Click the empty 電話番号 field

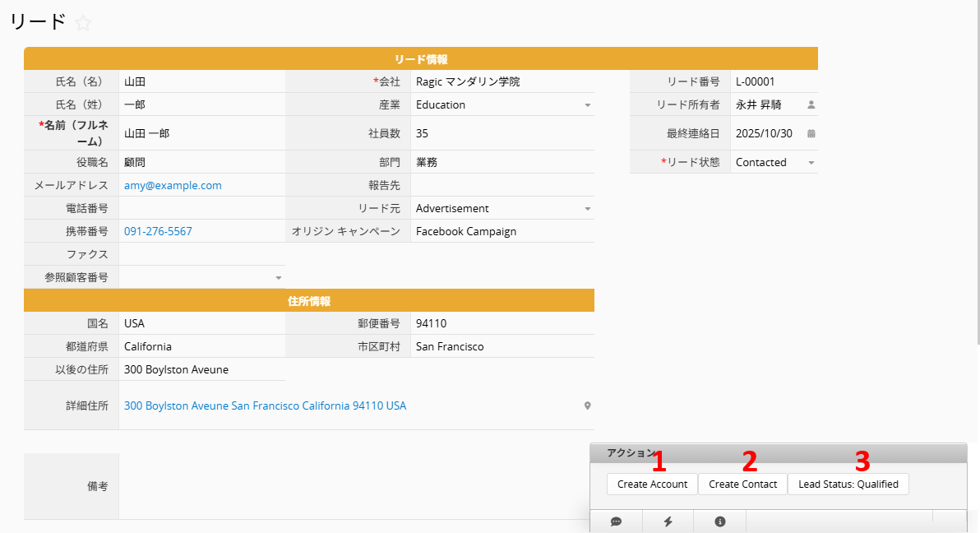tap(201, 209)
